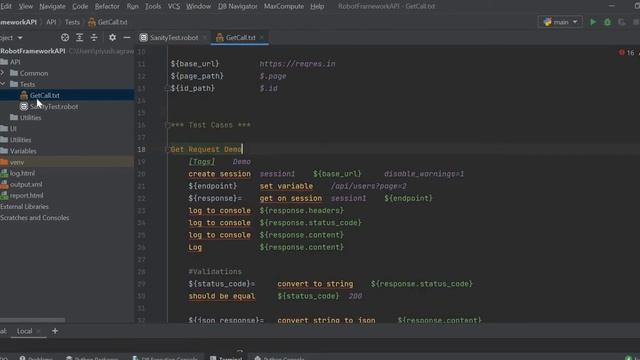Open the Python Console tool window
This screenshot has width=640, height=360.
coord(280,358)
